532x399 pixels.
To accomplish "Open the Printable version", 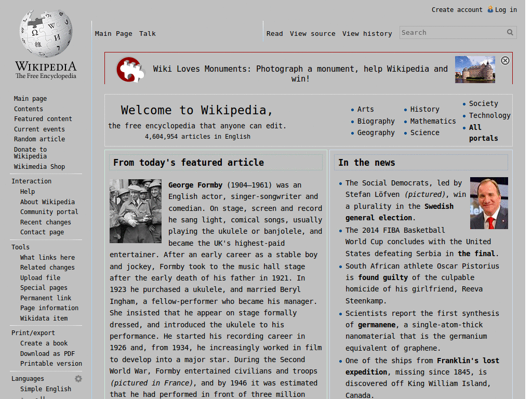I will pyautogui.click(x=51, y=363).
